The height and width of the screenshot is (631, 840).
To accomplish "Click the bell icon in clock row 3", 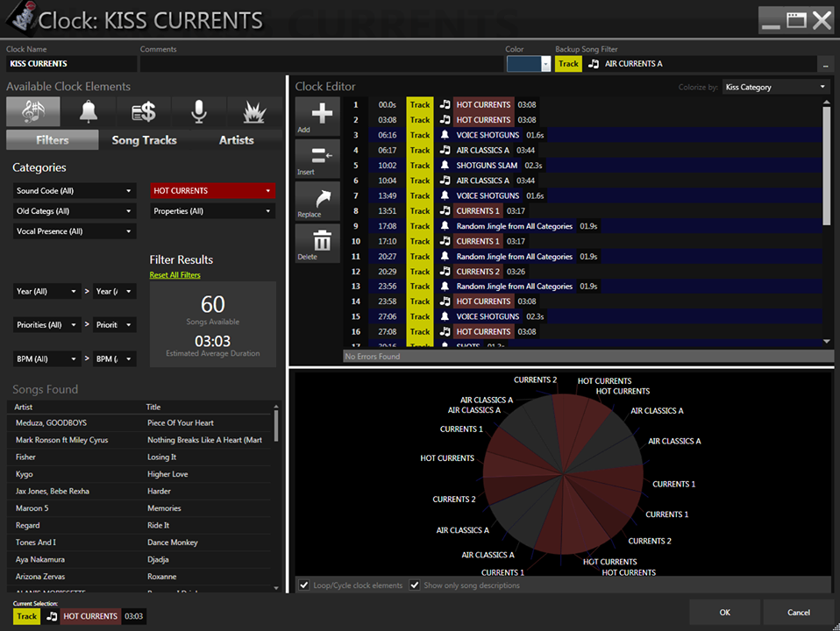I will click(445, 135).
